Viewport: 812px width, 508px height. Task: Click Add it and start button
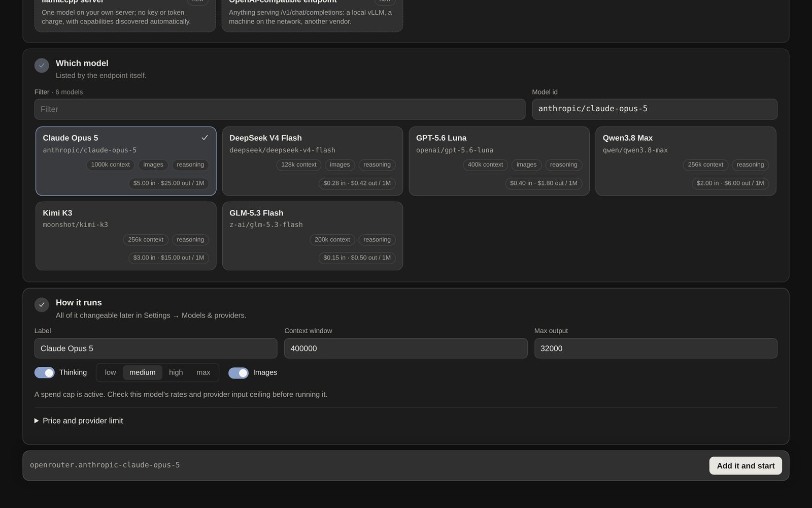746,466
